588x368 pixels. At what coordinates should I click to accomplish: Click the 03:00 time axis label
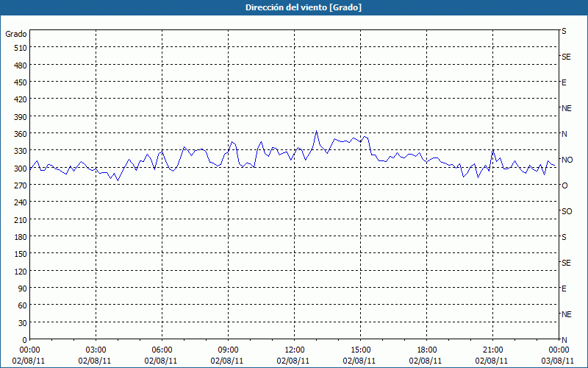(x=96, y=350)
